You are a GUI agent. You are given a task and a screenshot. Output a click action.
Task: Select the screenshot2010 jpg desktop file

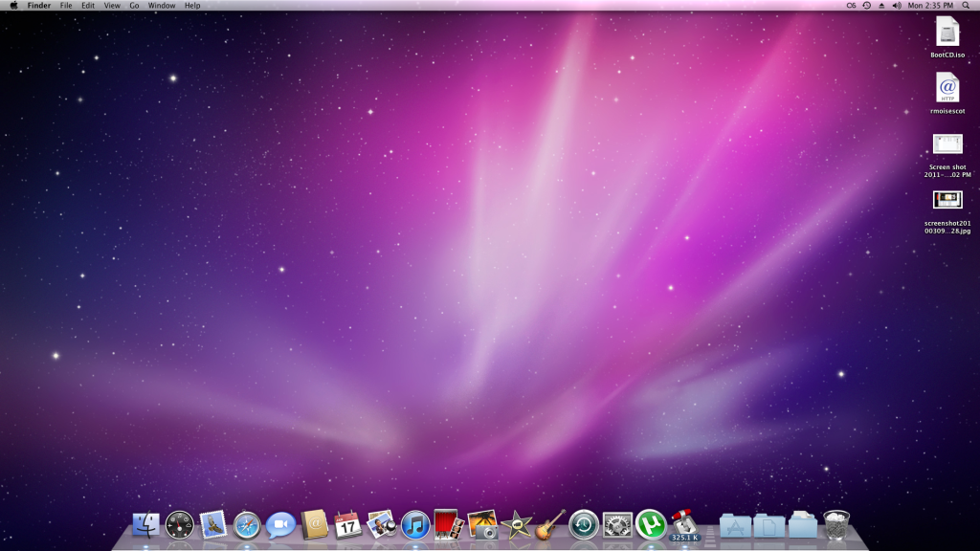[947, 211]
